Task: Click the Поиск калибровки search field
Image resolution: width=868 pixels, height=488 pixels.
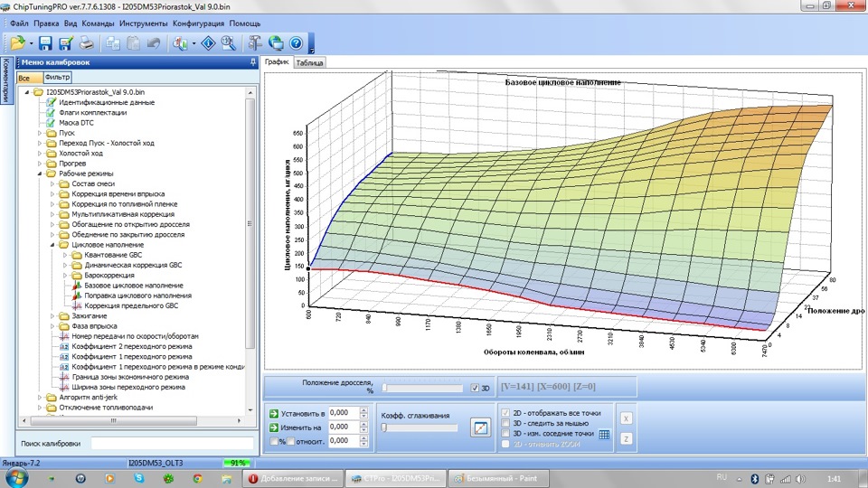Action: [170, 444]
